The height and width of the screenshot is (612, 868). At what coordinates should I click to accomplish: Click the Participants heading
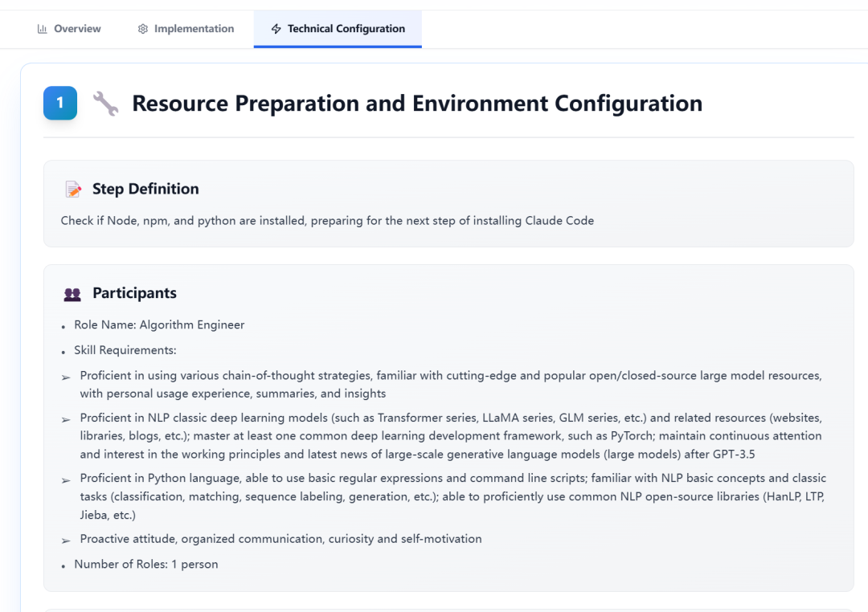coord(134,293)
